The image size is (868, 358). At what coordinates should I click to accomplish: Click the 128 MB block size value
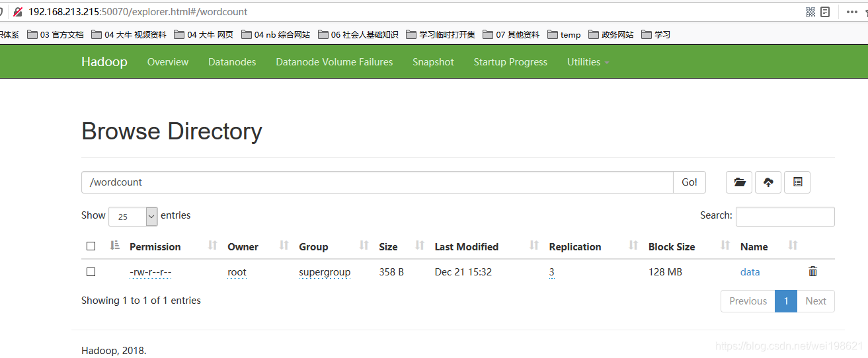pyautogui.click(x=665, y=271)
